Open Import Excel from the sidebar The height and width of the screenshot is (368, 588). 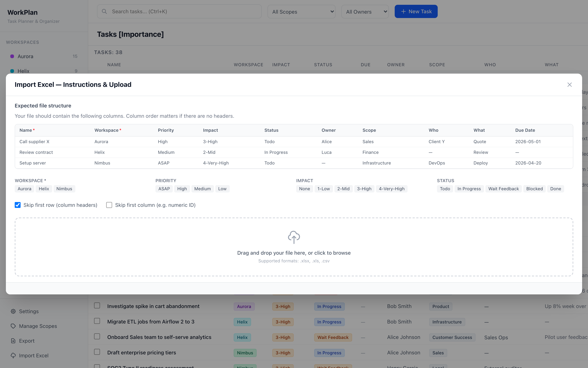[x=44, y=356]
